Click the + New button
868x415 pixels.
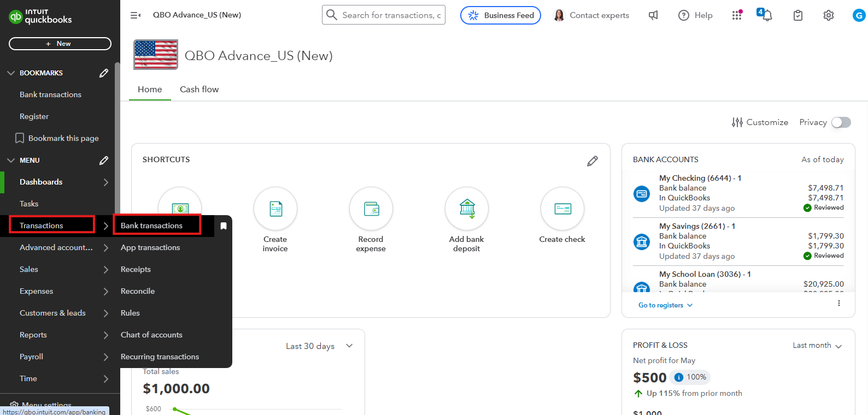coord(60,44)
